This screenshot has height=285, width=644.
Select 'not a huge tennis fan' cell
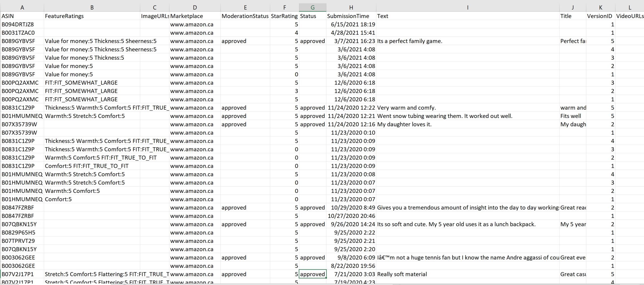[x=468, y=258]
